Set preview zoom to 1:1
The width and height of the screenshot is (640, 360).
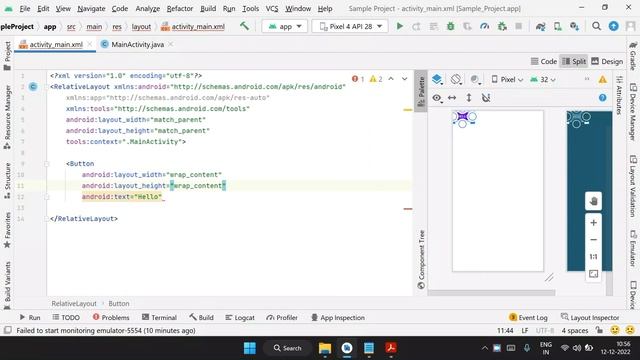click(593, 257)
